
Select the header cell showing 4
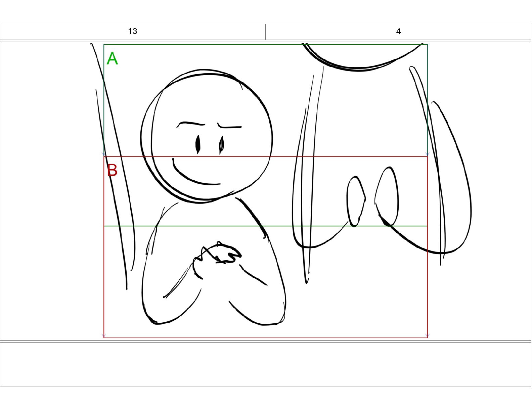398,32
